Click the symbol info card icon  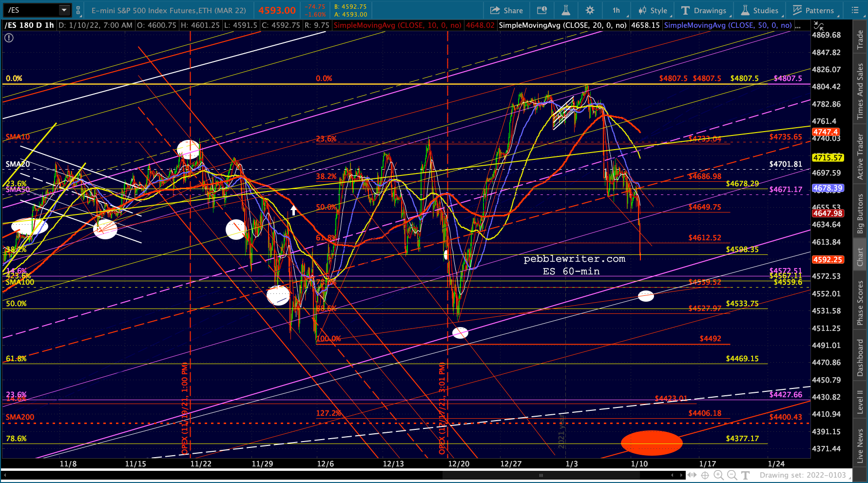[542, 10]
